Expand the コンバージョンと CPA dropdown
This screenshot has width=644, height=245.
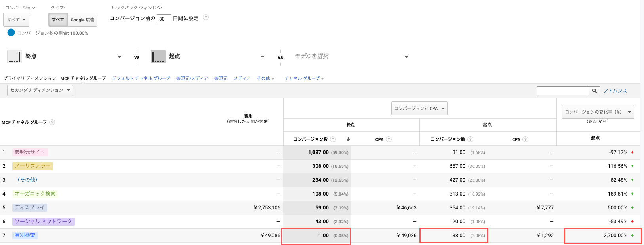click(419, 108)
